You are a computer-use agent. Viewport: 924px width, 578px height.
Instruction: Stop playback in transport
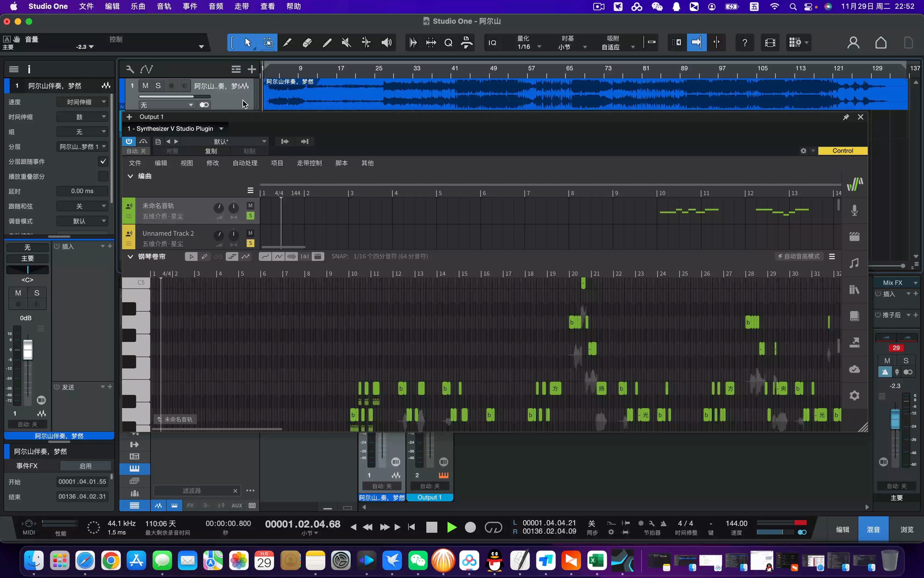click(432, 528)
